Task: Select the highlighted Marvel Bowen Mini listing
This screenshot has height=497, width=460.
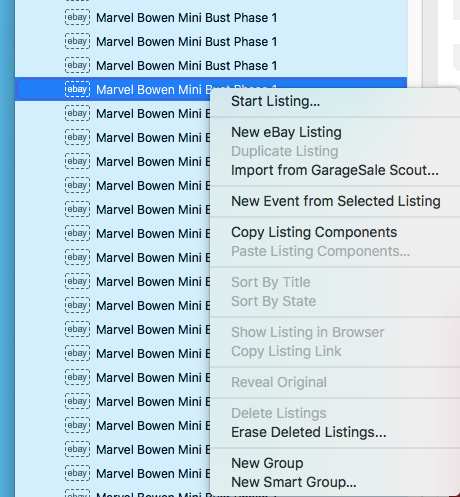Action: (211, 89)
